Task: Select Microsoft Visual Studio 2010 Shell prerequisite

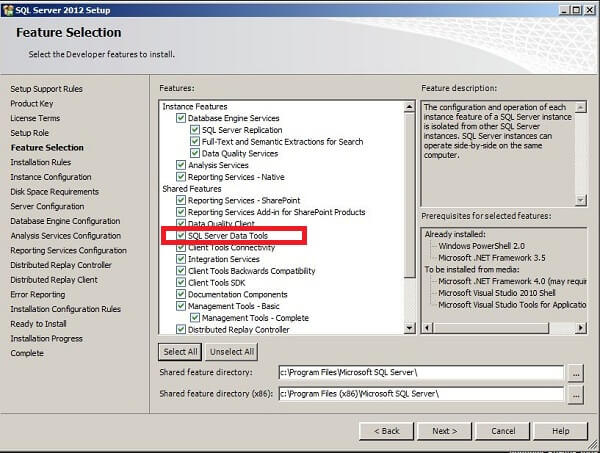Action: click(x=497, y=293)
